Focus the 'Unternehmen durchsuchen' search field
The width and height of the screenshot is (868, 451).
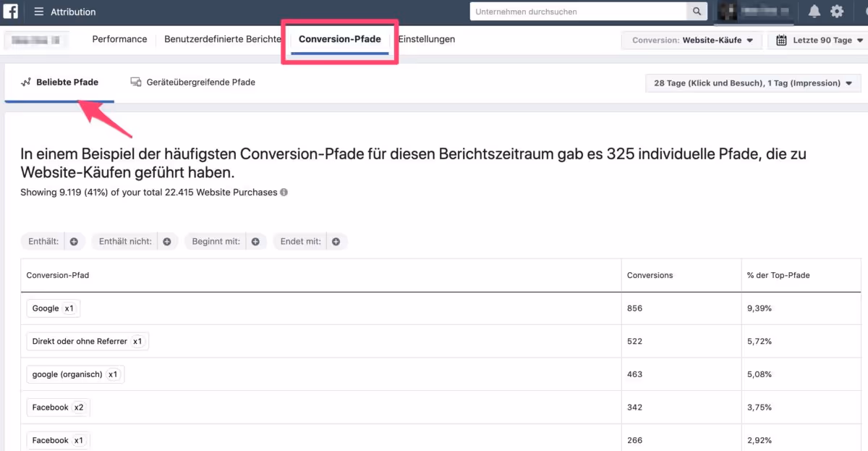(578, 12)
